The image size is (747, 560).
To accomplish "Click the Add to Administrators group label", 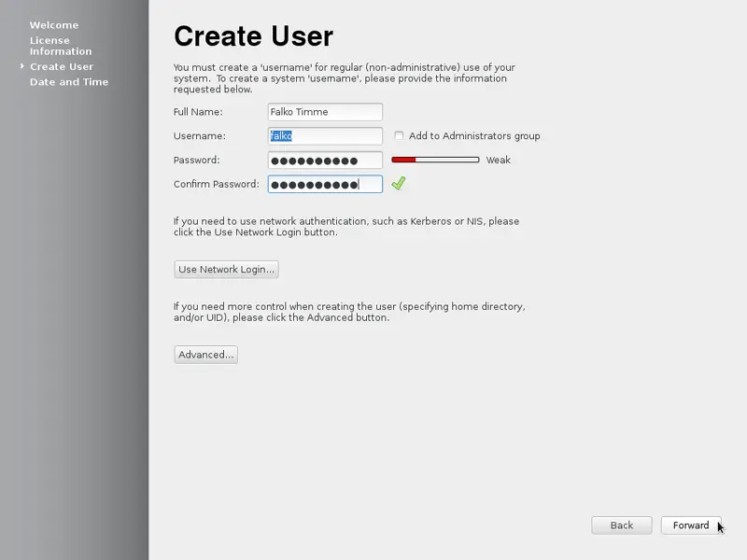I will 474,136.
